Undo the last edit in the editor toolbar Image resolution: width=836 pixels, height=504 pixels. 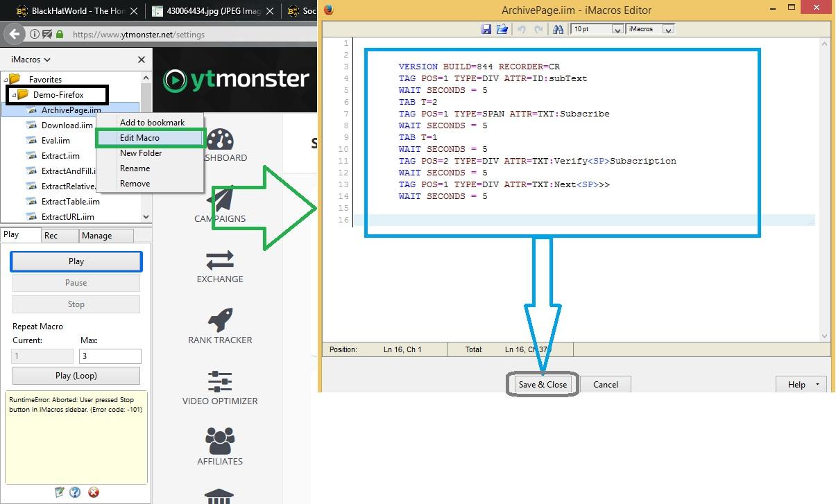tap(521, 29)
